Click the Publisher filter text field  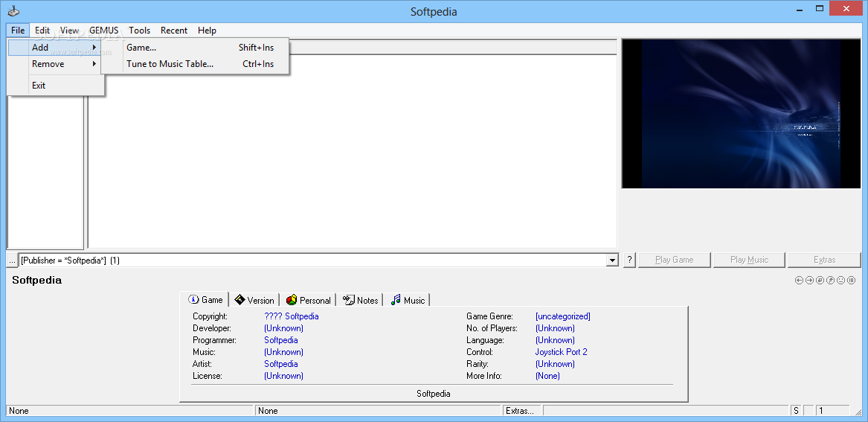(313, 260)
